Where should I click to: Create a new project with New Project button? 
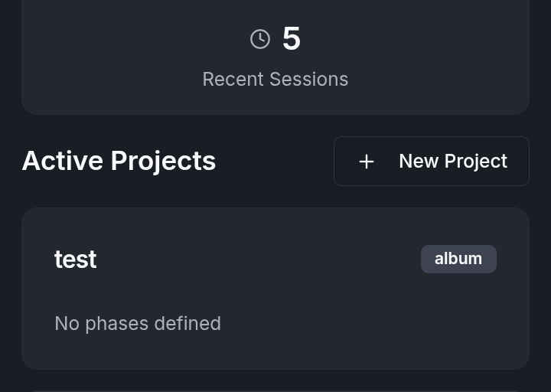[x=432, y=162]
